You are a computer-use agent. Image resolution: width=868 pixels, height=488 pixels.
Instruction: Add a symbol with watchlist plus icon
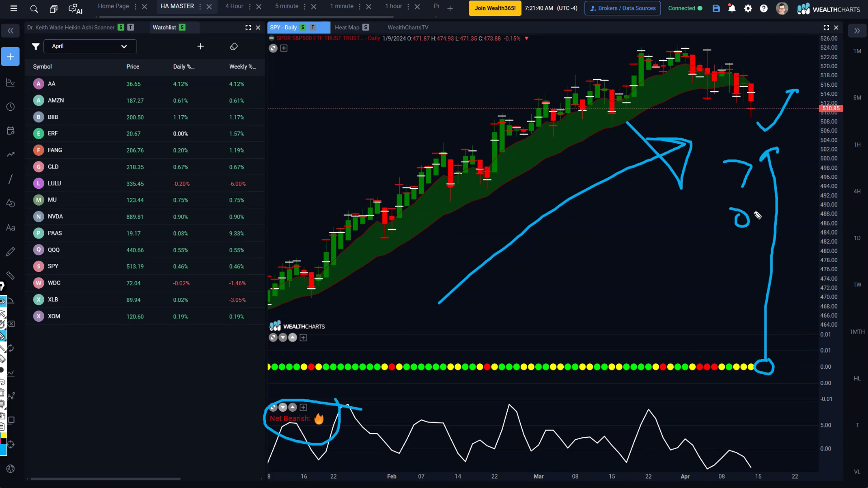(201, 46)
